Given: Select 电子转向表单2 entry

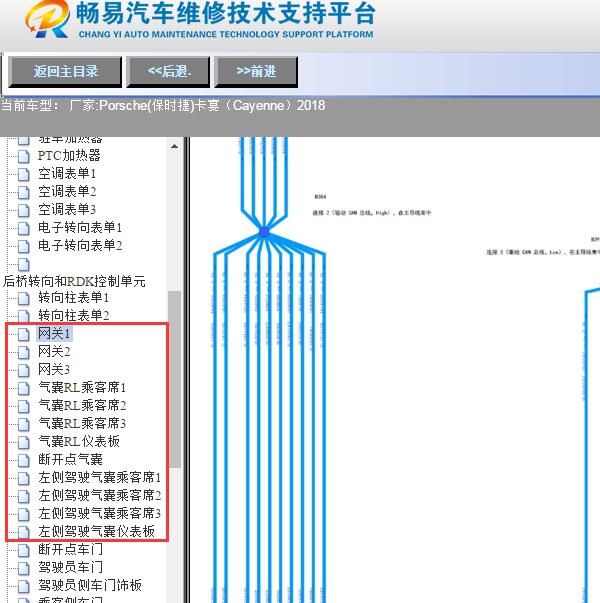Looking at the screenshot, I should (x=80, y=245).
